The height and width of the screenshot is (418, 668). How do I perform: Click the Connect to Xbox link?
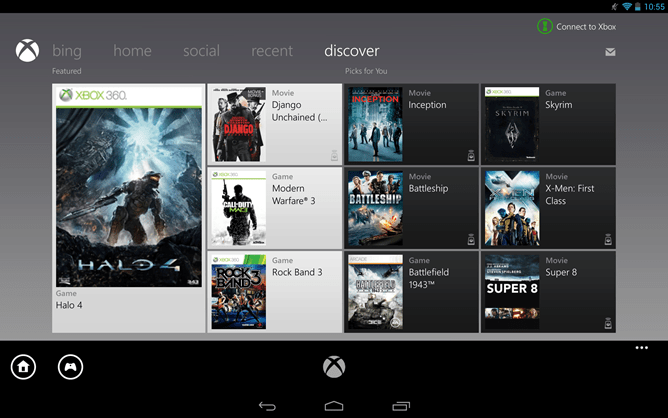(586, 27)
